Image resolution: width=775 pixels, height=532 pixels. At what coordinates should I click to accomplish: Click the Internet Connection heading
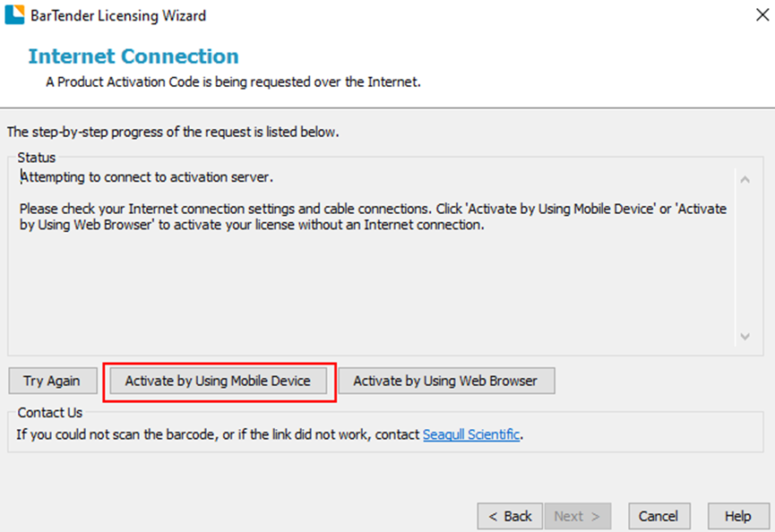[133, 56]
